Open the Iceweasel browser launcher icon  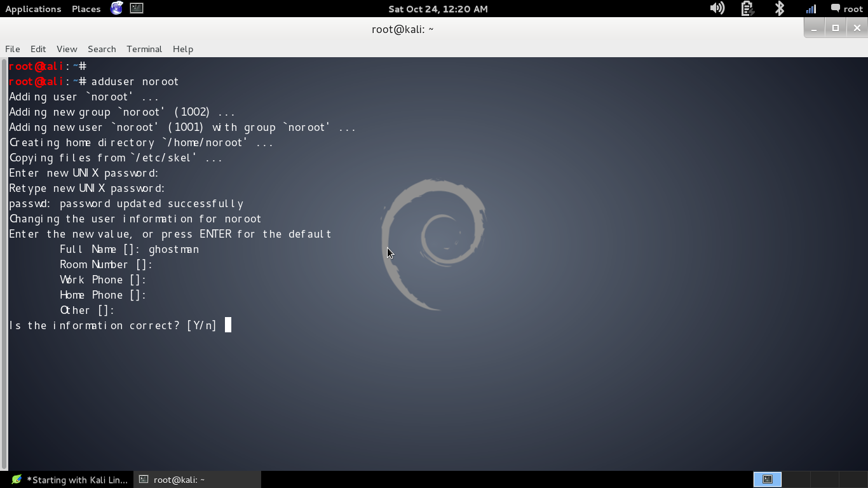pyautogui.click(x=117, y=8)
